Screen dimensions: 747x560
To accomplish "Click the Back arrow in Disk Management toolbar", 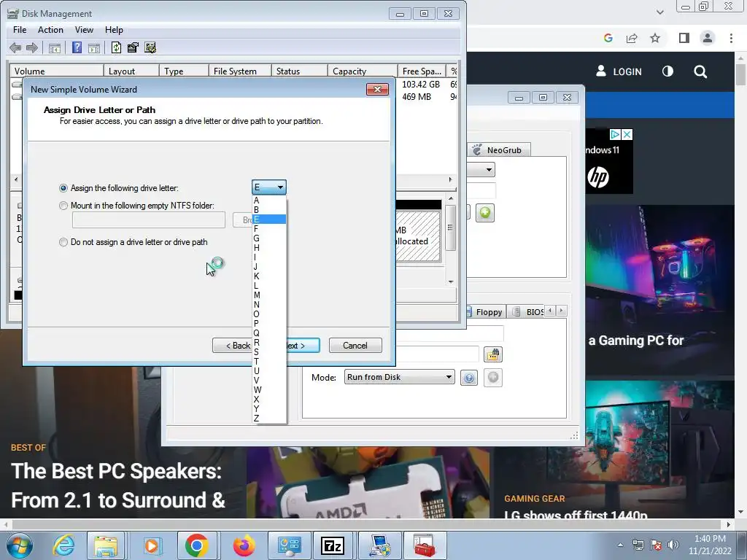I will tap(15, 47).
